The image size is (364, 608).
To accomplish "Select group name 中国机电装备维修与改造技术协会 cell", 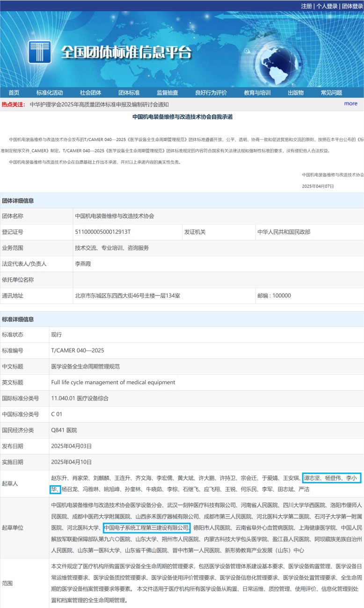I will point(115,216).
